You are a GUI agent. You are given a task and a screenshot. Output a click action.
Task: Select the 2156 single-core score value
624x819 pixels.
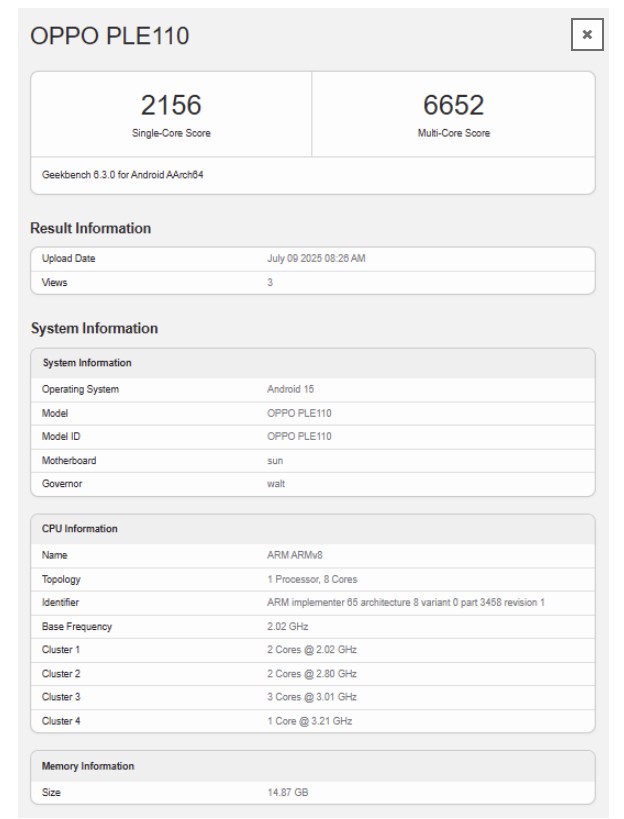pos(171,105)
